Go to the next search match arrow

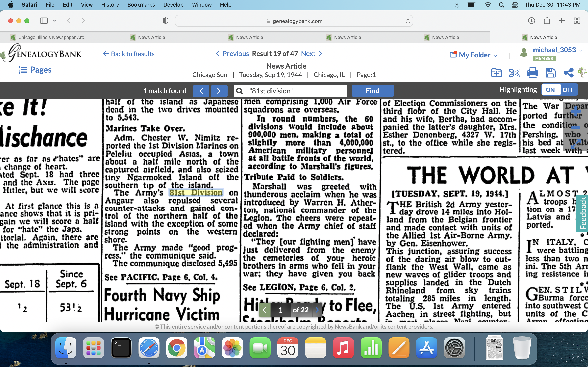coord(219,91)
